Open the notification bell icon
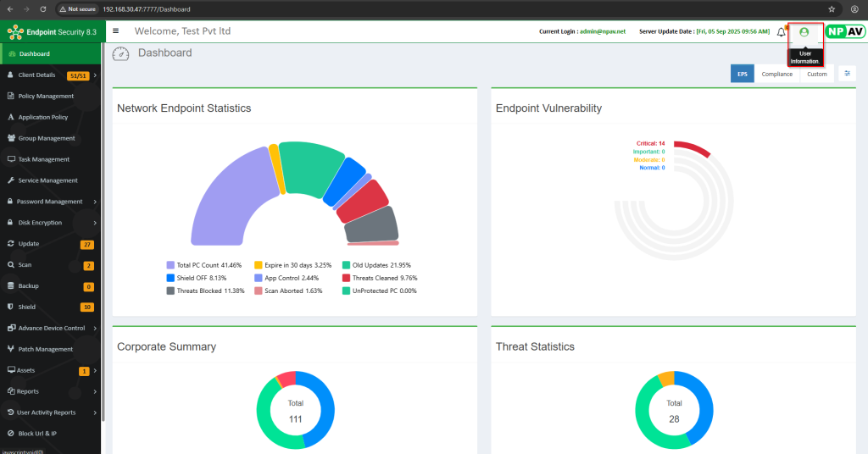 [781, 32]
